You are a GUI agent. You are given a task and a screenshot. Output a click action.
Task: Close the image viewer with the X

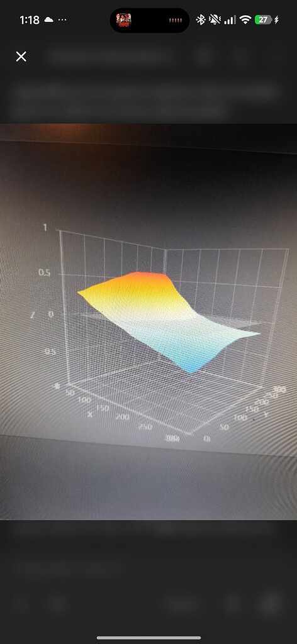(x=21, y=57)
